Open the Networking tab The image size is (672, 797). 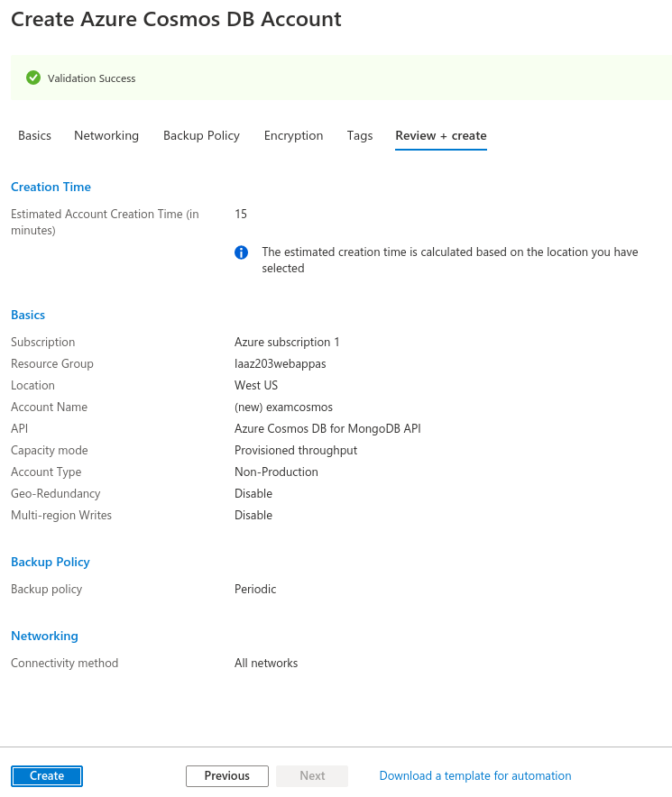(106, 135)
